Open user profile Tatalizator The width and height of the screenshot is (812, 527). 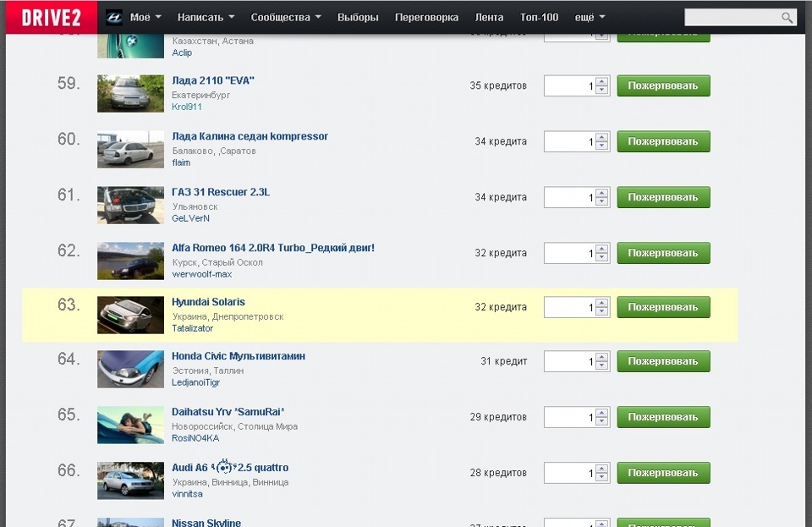point(192,328)
